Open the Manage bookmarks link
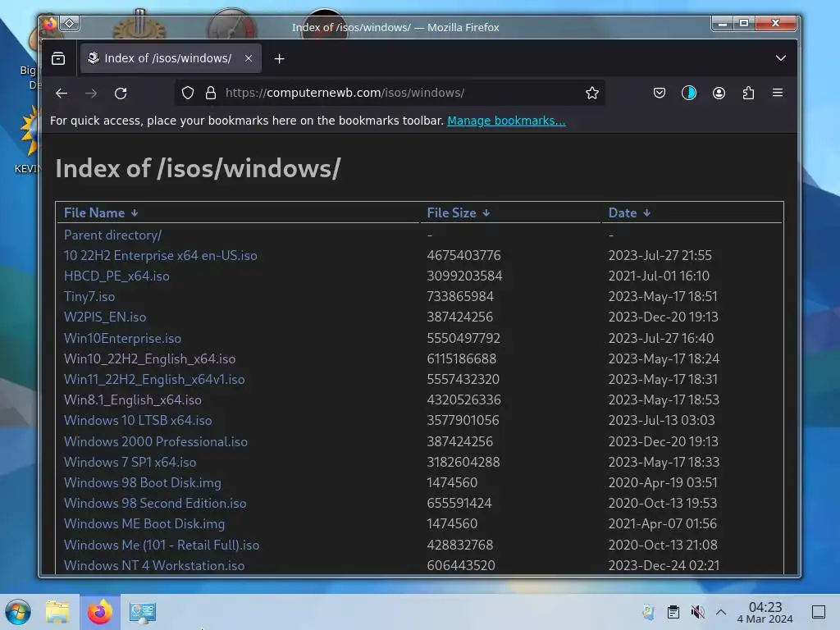 [x=506, y=121]
